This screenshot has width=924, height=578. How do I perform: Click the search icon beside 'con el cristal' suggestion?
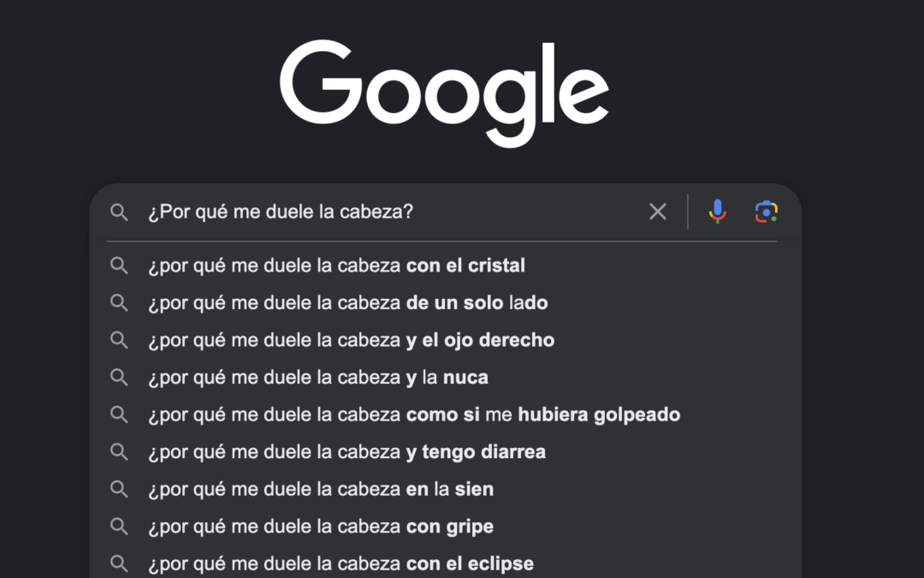(119, 265)
